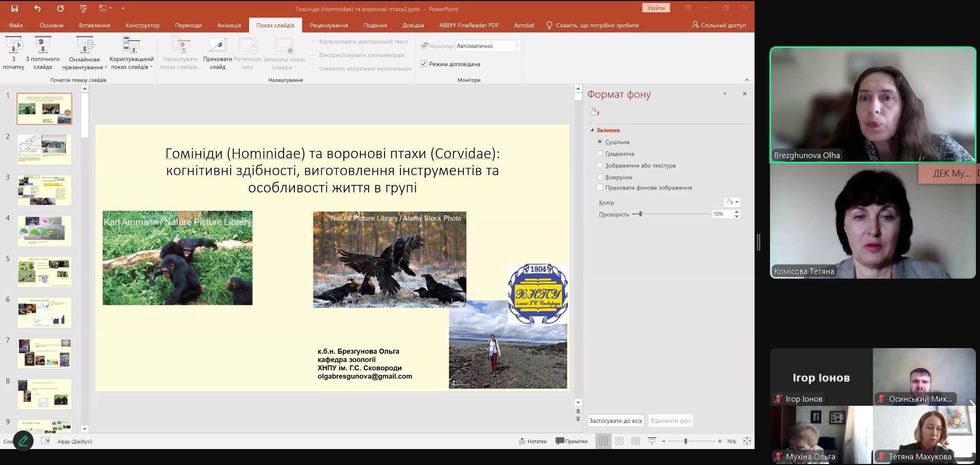Click the zoom slider handle in status bar
The height and width of the screenshot is (465, 980).
click(686, 441)
